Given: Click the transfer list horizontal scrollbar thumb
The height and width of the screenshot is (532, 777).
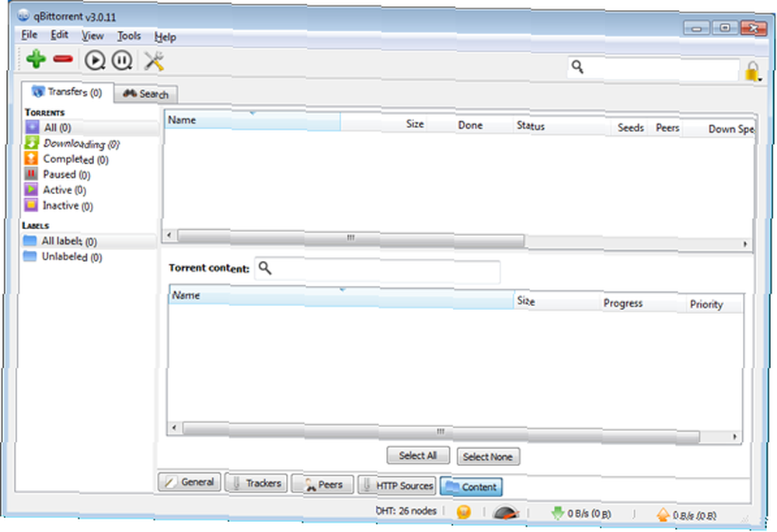Looking at the screenshot, I should click(x=351, y=238).
